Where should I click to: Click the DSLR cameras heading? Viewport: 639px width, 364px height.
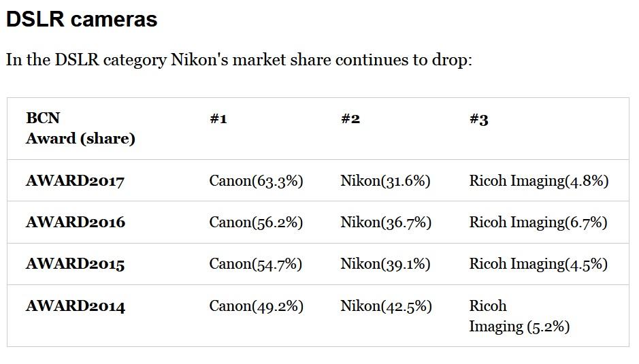tap(82, 19)
